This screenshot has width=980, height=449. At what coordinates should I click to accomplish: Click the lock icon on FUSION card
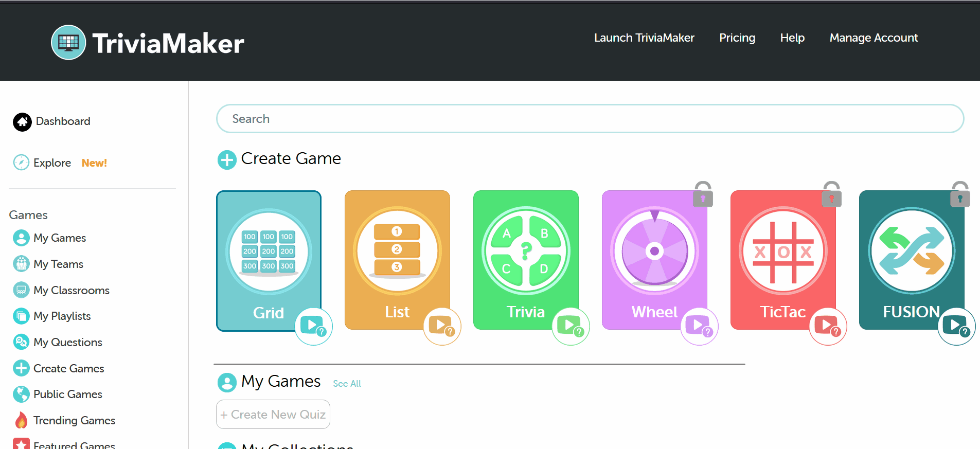[x=960, y=194]
